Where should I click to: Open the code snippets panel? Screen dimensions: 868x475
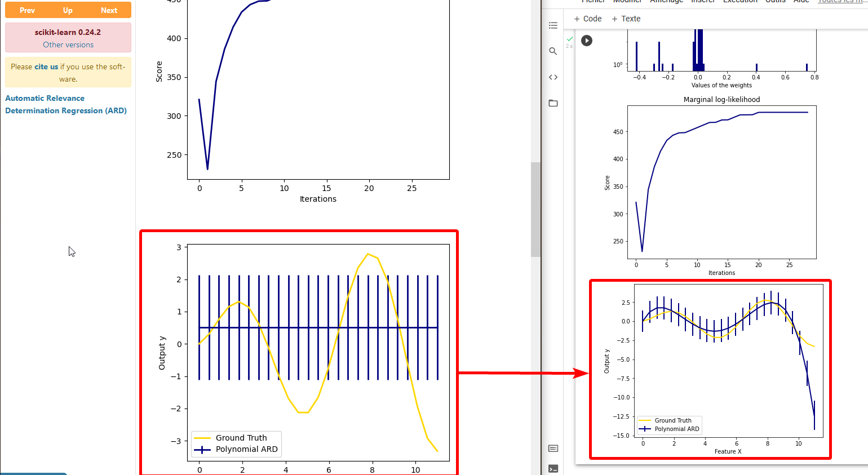click(553, 77)
